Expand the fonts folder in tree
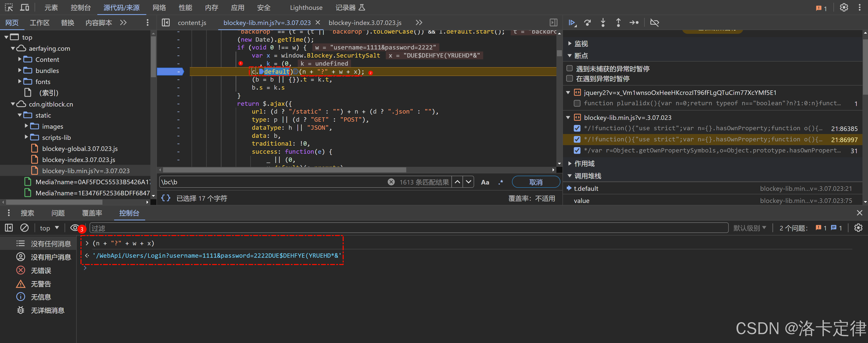This screenshot has height=343, width=868. [x=20, y=82]
